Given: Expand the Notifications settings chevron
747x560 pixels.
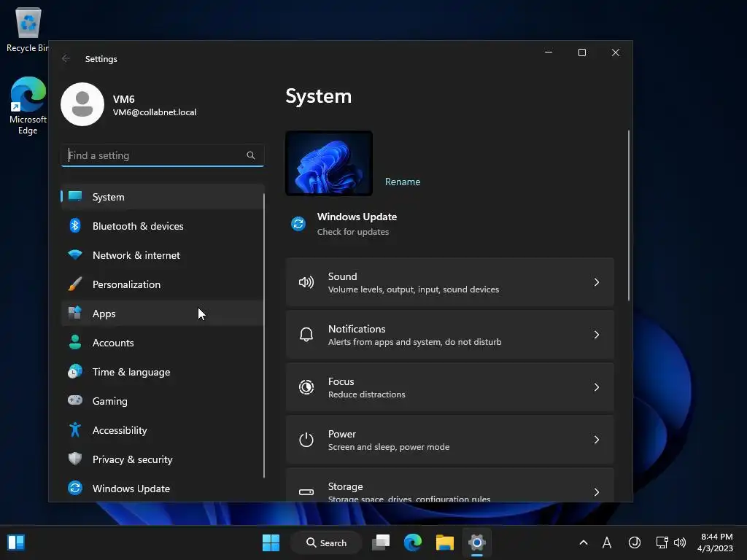Looking at the screenshot, I should coord(597,335).
